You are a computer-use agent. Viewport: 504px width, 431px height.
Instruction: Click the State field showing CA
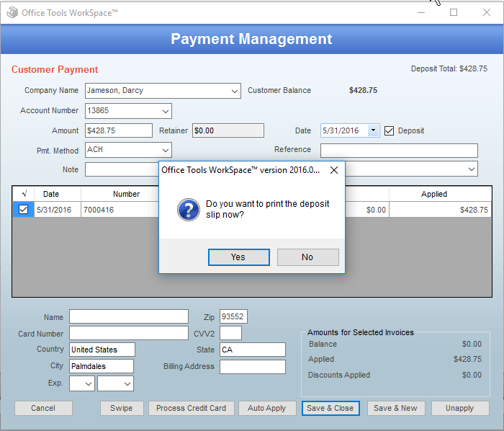253,350
